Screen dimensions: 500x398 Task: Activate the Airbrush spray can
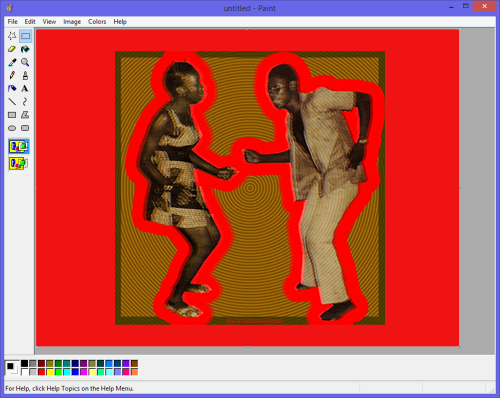point(12,89)
